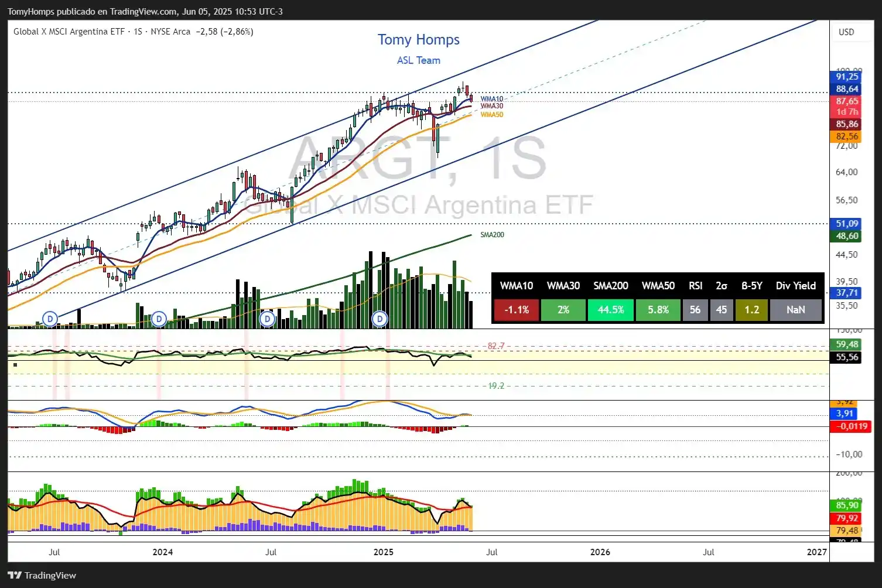The height and width of the screenshot is (588, 882).
Task: Click the 88,64 price label
Action: click(x=846, y=89)
